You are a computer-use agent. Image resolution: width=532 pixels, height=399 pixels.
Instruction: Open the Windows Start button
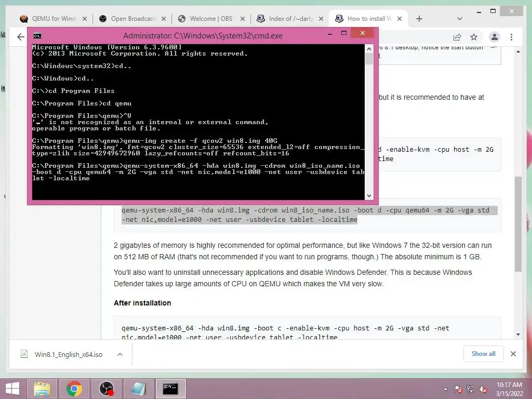pyautogui.click(x=12, y=389)
